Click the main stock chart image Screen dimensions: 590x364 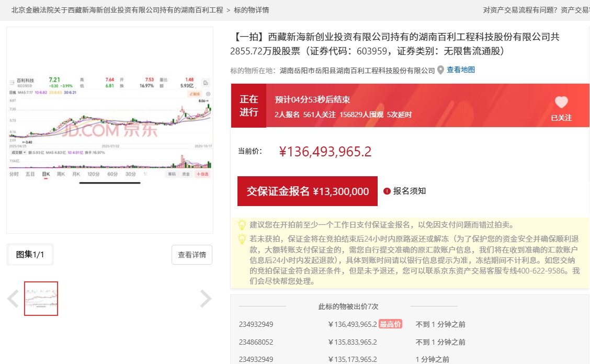110,130
